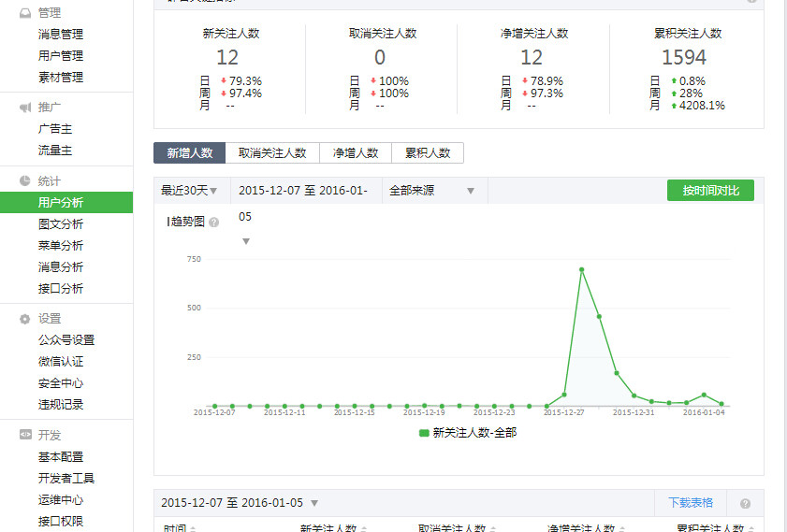The width and height of the screenshot is (787, 532).
Task: Open the 最近30天 time range dropdown
Action: [x=190, y=191]
